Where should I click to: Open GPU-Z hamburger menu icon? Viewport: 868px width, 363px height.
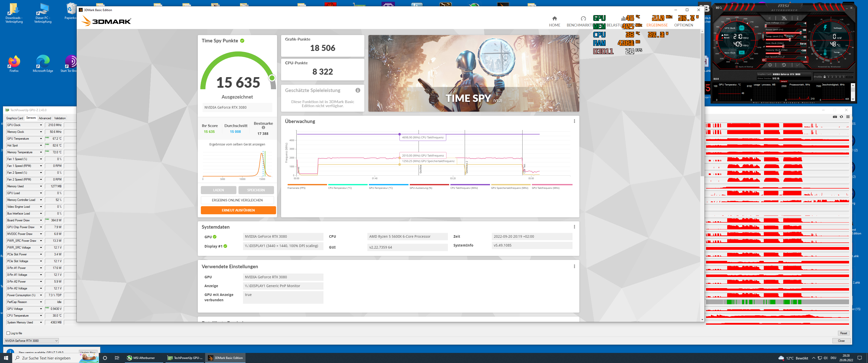[848, 117]
